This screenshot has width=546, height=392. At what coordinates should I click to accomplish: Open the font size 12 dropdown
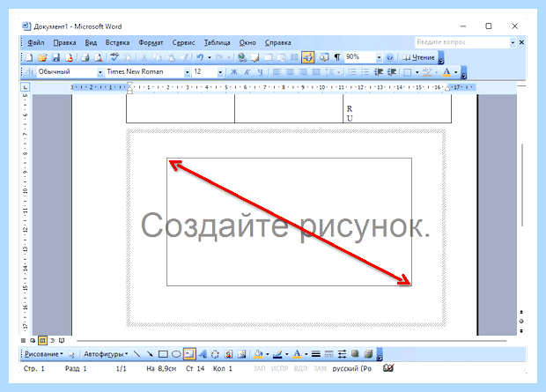tap(220, 72)
